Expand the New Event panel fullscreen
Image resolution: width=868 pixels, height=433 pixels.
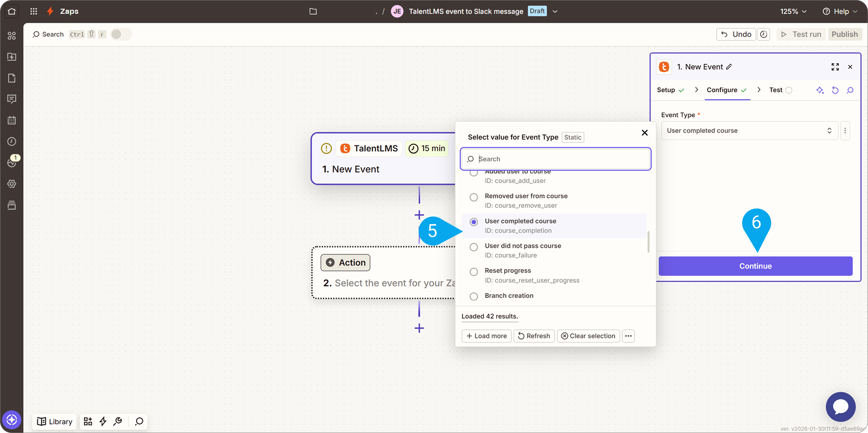coord(835,67)
